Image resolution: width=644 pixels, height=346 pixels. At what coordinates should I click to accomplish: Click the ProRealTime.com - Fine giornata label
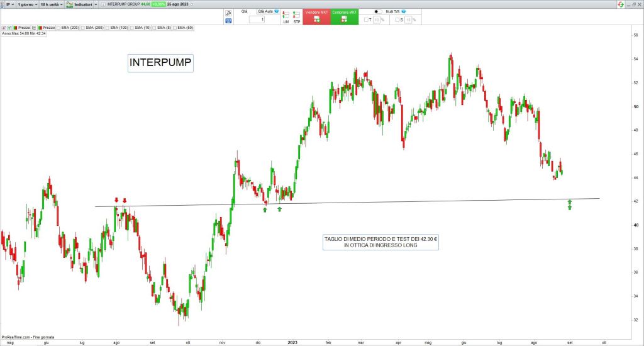pos(28,337)
